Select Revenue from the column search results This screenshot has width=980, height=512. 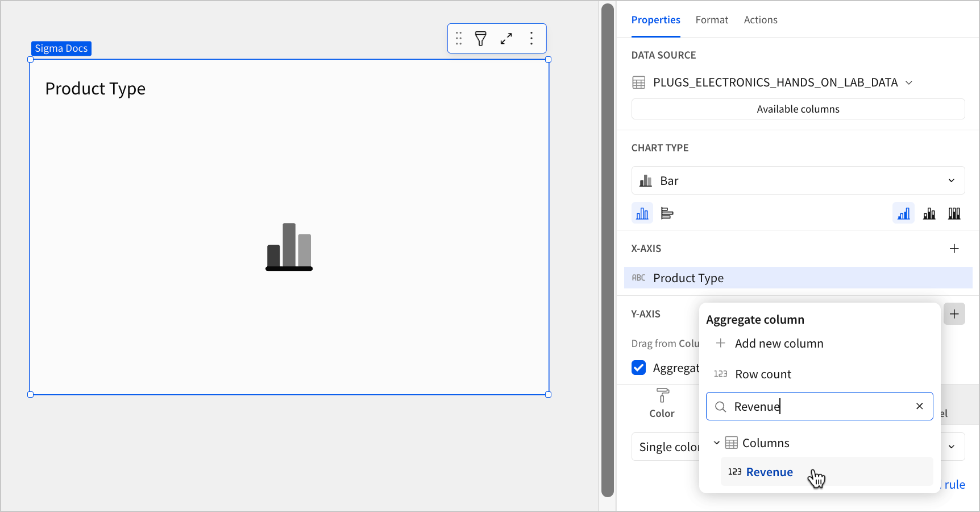pos(769,472)
